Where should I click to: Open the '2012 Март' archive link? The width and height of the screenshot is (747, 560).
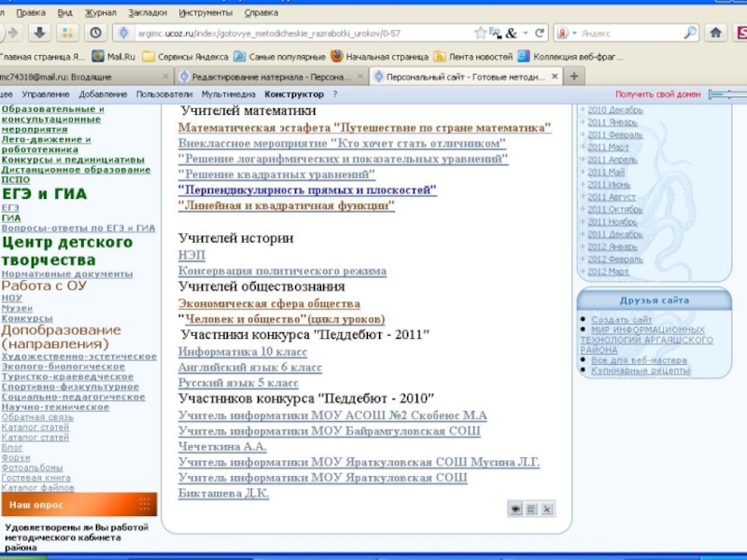(610, 272)
